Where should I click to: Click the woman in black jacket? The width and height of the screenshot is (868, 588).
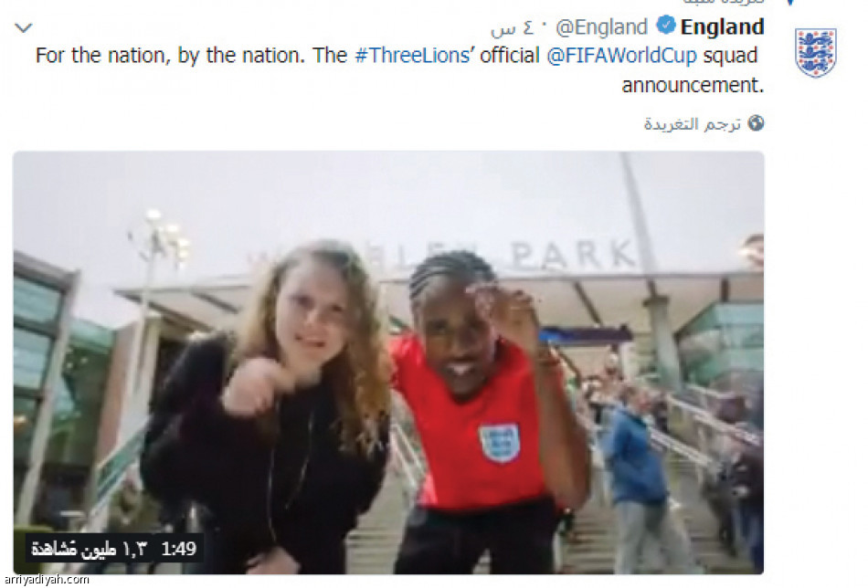(x=266, y=409)
